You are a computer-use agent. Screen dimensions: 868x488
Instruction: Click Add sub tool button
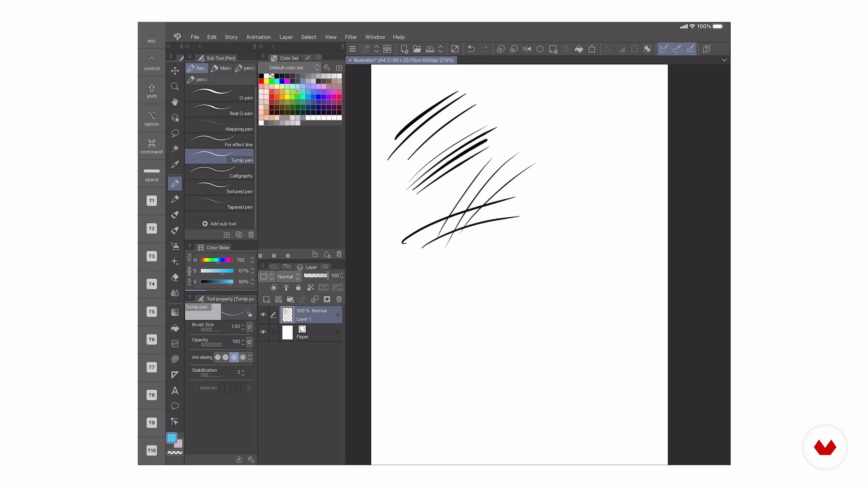pos(219,224)
